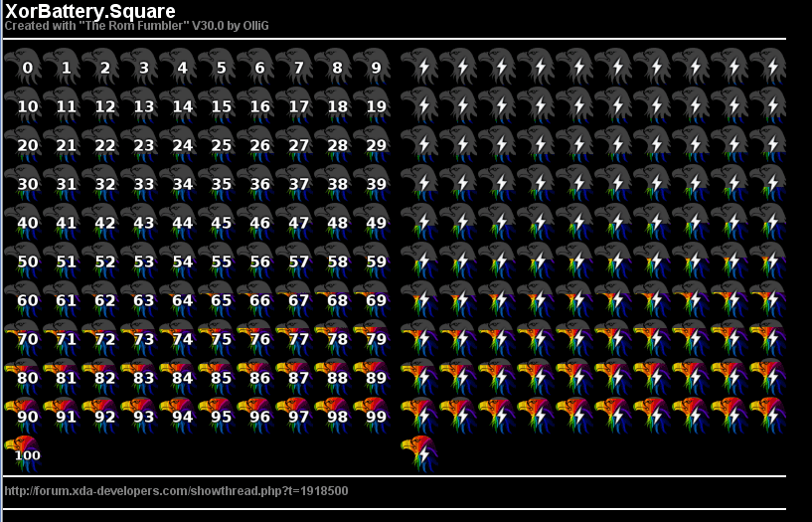The height and width of the screenshot is (522, 812).
Task: Select battery level icon 95
Action: coord(217,416)
